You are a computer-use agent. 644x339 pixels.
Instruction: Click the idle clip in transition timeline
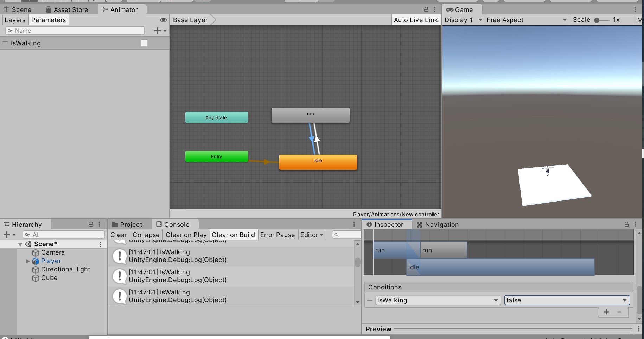pyautogui.click(x=500, y=267)
